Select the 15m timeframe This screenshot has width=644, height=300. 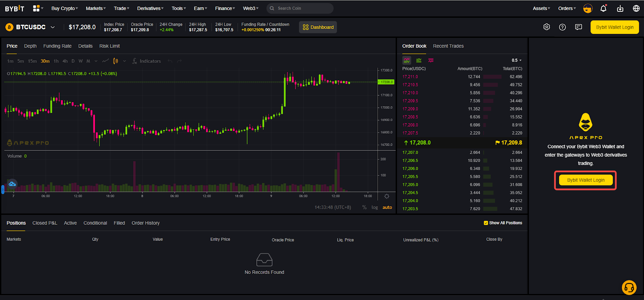coord(32,61)
